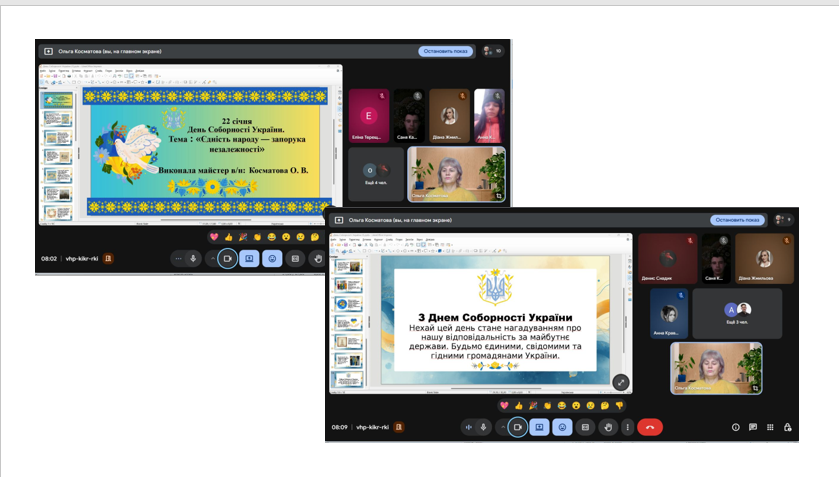Open meeting details info icon
This screenshot has height=477, width=839.
(x=736, y=427)
